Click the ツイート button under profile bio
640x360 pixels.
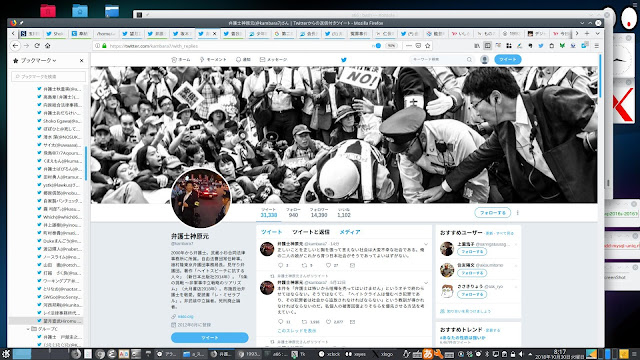(x=210, y=338)
